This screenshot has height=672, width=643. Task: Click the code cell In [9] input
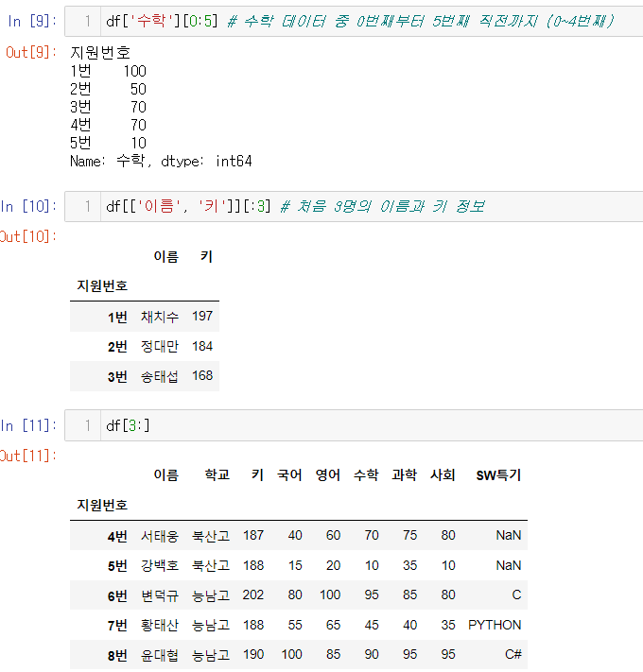(354, 21)
